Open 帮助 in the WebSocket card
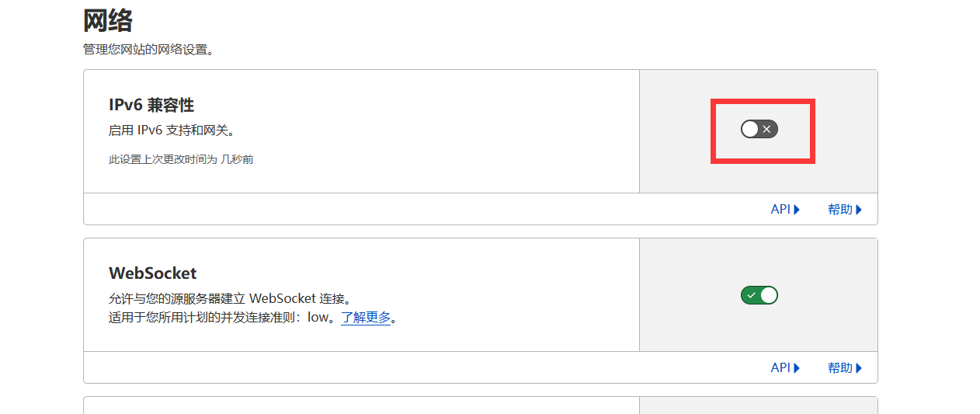 click(839, 368)
